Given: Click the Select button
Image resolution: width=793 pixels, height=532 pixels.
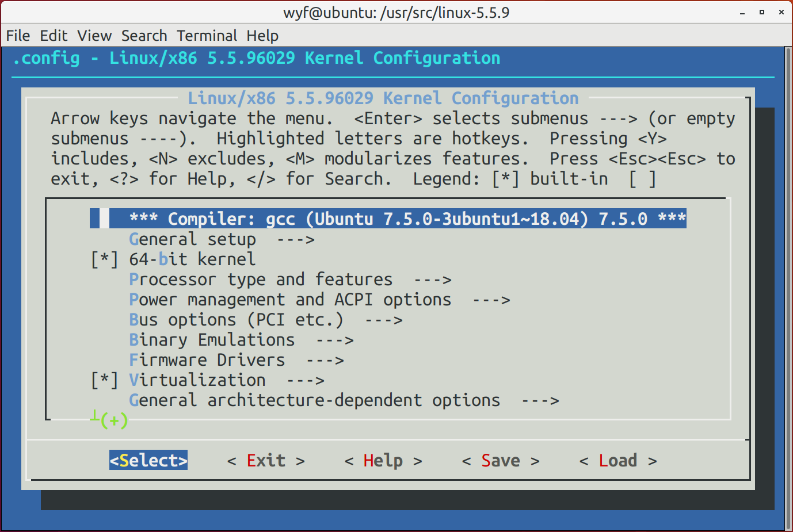Looking at the screenshot, I should (x=148, y=460).
